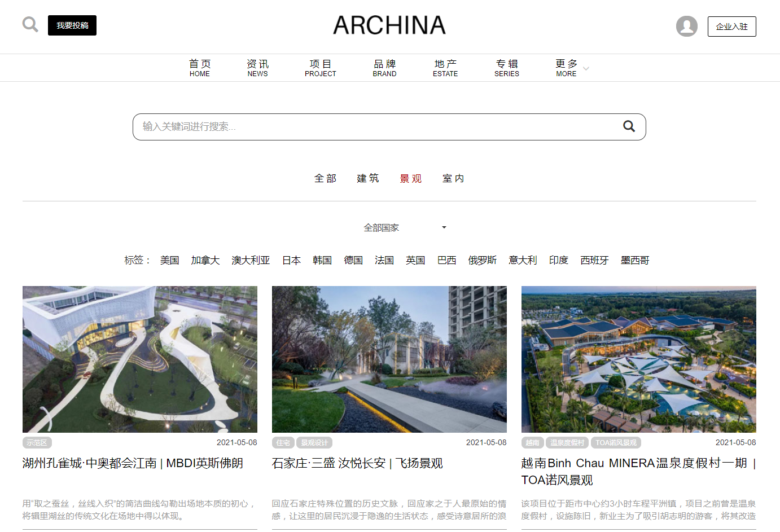Open the 全部国家 country dropdown
Screen dimensions: 780x532
405,227
